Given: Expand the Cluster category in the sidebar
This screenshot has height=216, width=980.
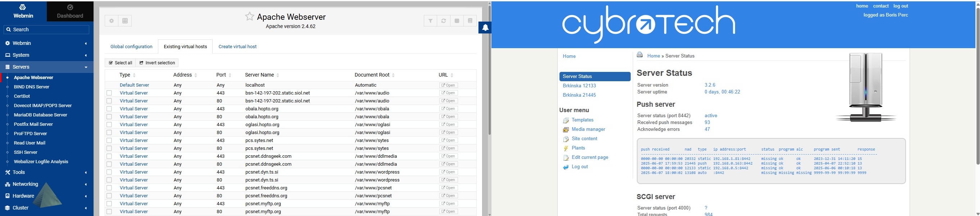Looking at the screenshot, I should pos(46,208).
